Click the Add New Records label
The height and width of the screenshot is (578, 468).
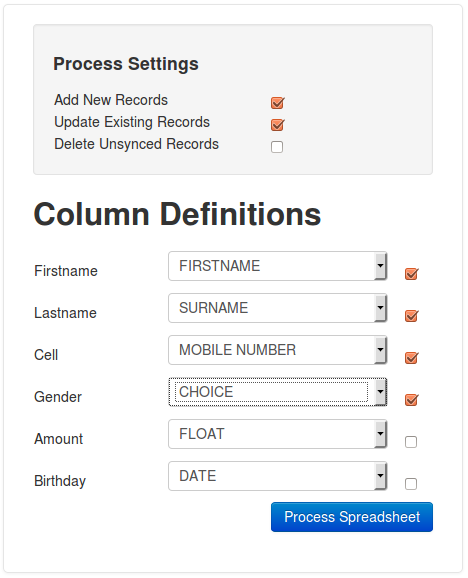(111, 100)
